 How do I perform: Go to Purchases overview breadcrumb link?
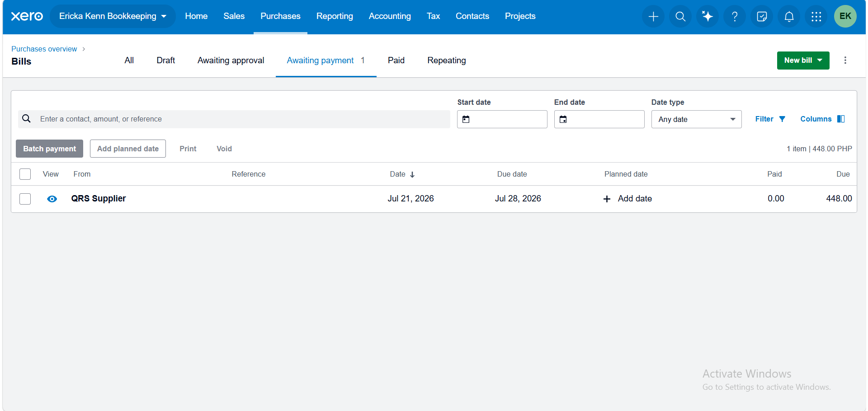pos(44,49)
